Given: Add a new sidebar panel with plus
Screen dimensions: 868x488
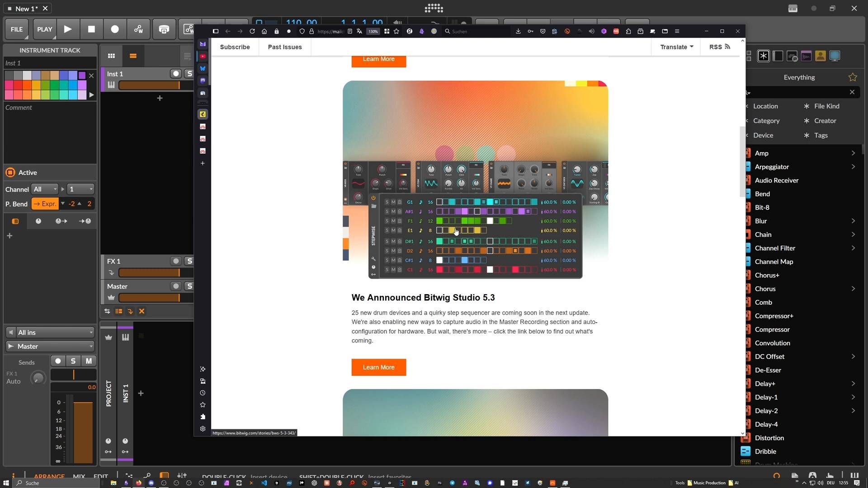Looking at the screenshot, I should pyautogui.click(x=203, y=163).
